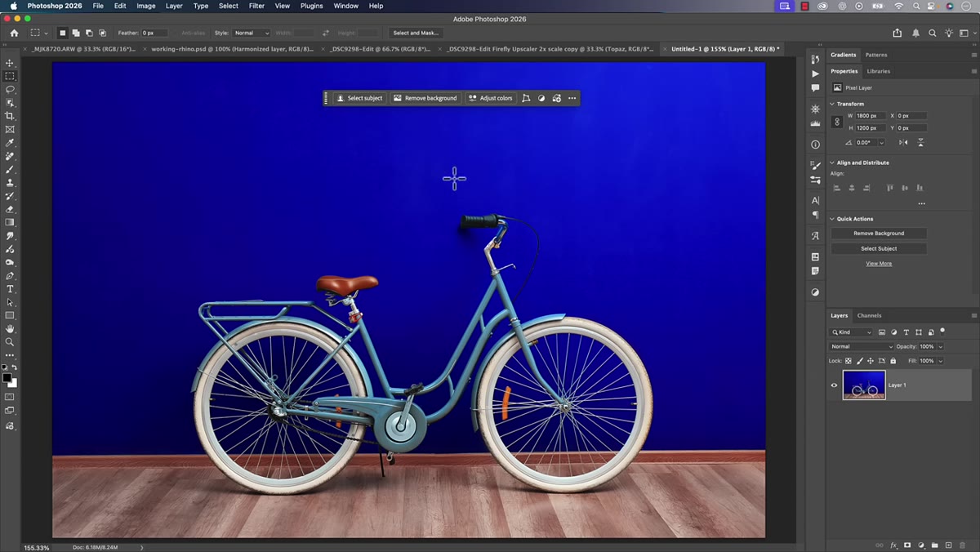This screenshot has width=980, height=552.
Task: Select the Brush tool
Action: point(10,170)
